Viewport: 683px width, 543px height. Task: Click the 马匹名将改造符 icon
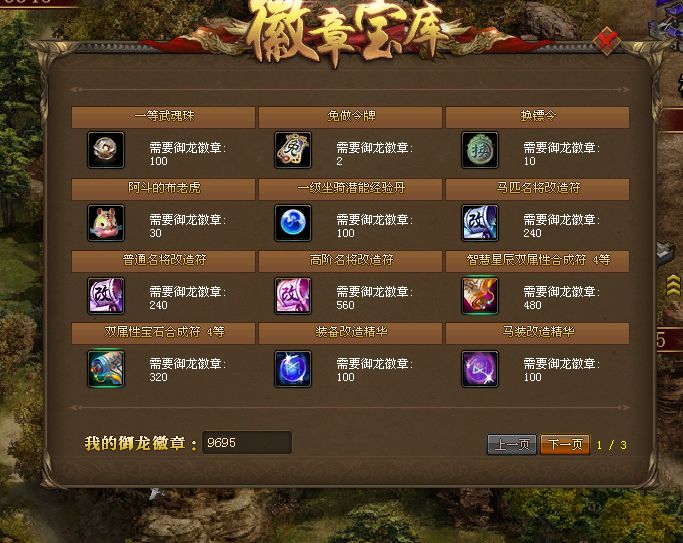coord(480,223)
